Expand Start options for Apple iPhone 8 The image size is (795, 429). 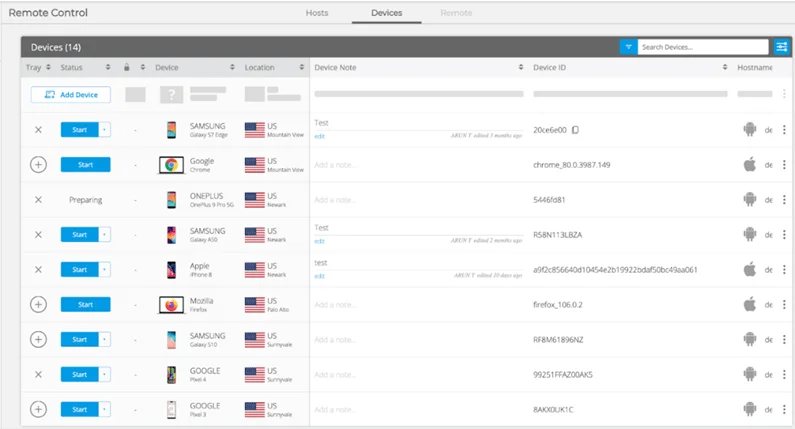tap(104, 270)
